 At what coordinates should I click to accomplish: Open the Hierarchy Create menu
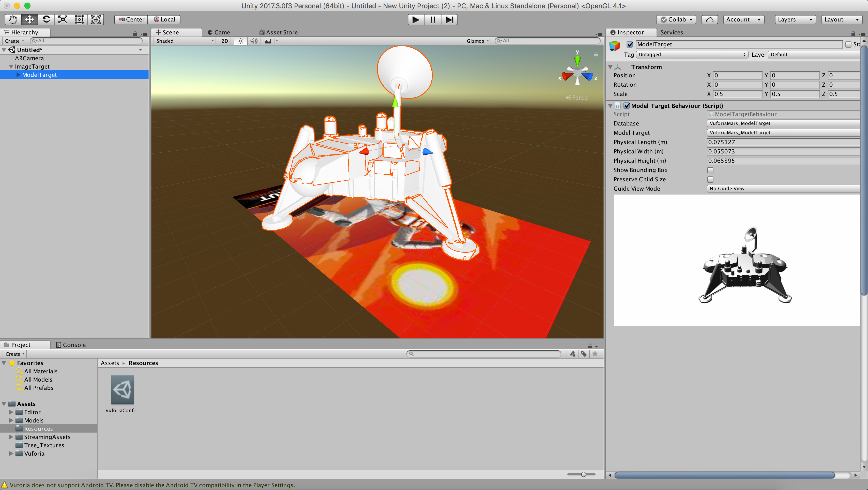[x=14, y=41]
